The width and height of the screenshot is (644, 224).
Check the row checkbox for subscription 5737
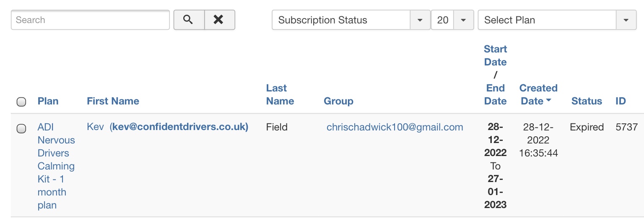pyautogui.click(x=21, y=129)
